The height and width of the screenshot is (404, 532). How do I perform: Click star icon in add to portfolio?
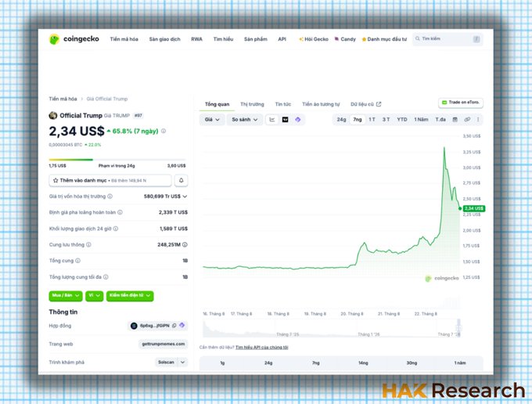point(56,180)
